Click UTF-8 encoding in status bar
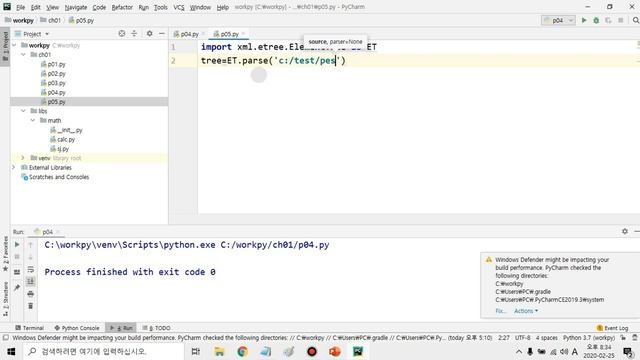 click(522, 338)
